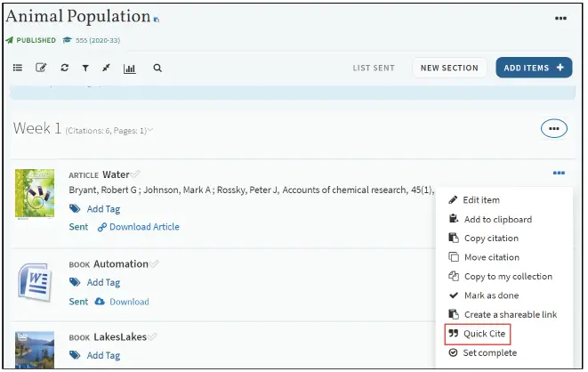
Task: Collapse the Week 1 section chevron
Action: [x=150, y=131]
